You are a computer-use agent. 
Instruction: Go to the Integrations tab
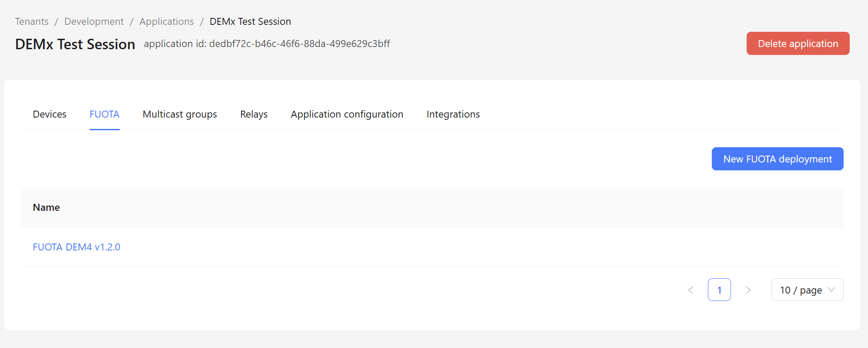pos(453,114)
